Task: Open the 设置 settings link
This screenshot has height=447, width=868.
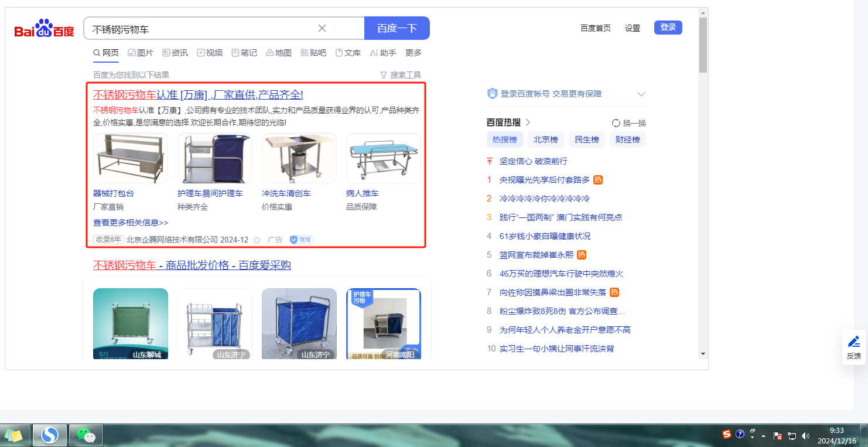Action: click(633, 28)
